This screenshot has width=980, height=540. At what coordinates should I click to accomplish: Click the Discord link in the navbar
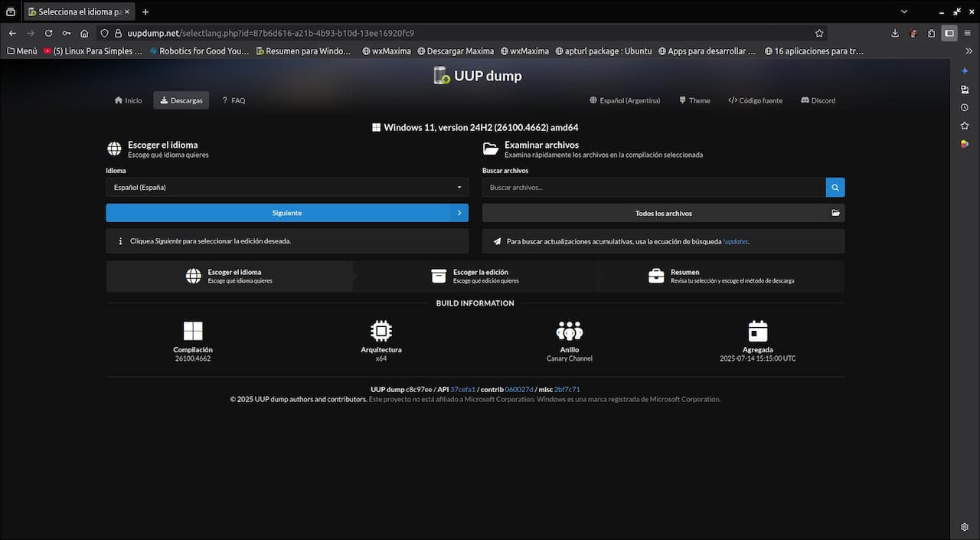coord(818,100)
